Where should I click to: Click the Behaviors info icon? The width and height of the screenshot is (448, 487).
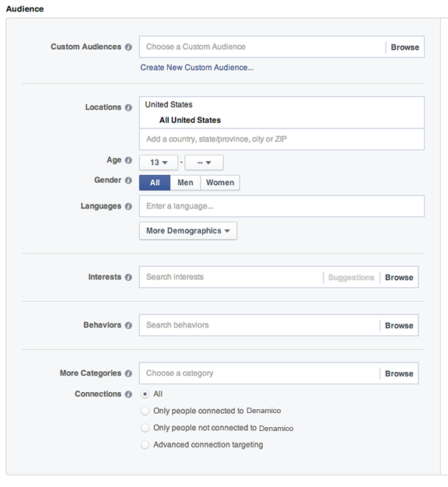click(128, 325)
